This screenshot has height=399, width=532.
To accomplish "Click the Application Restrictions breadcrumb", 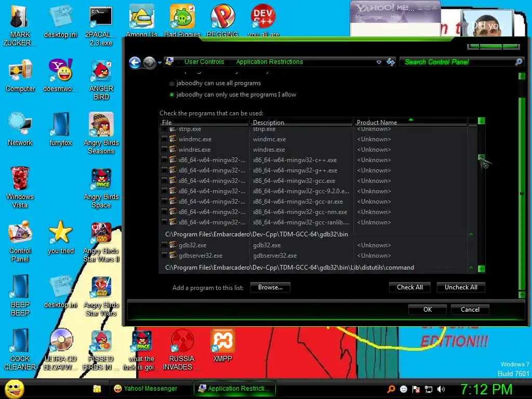I will click(x=270, y=62).
